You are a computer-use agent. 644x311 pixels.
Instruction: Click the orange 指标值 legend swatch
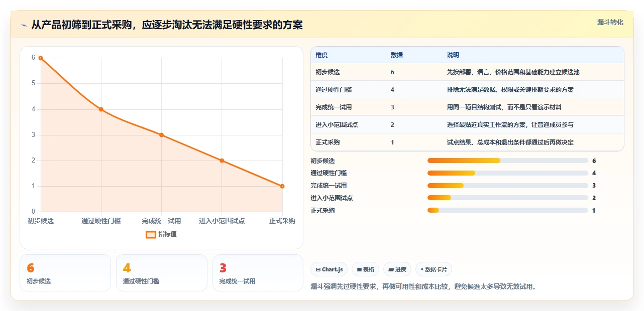click(151, 234)
